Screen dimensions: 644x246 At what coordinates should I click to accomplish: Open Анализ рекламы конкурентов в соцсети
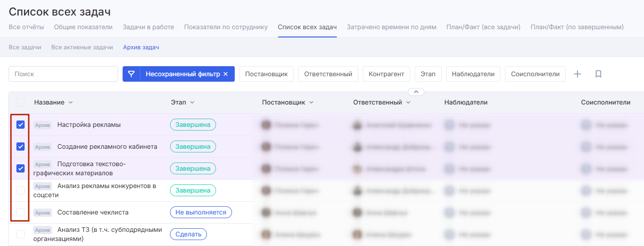[x=95, y=190]
